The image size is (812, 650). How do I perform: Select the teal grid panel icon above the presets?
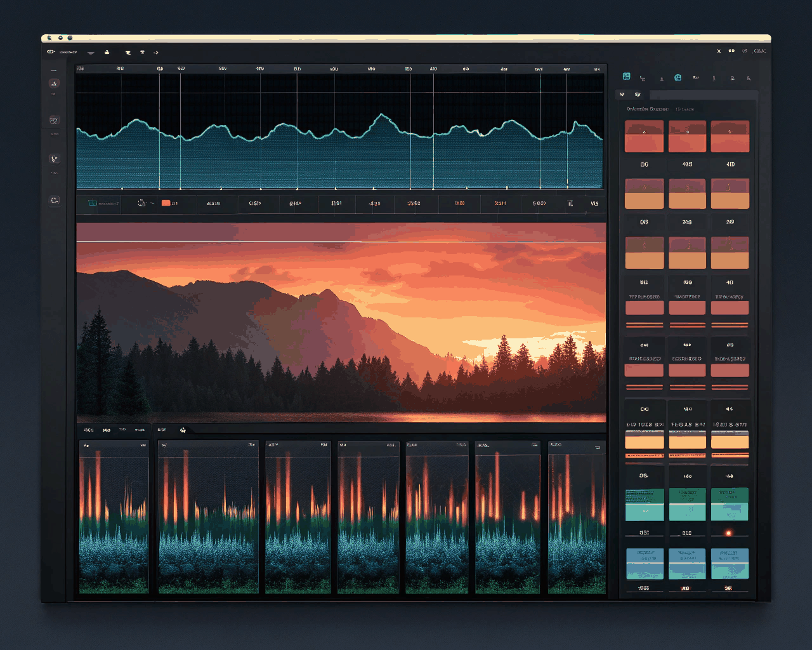(626, 77)
